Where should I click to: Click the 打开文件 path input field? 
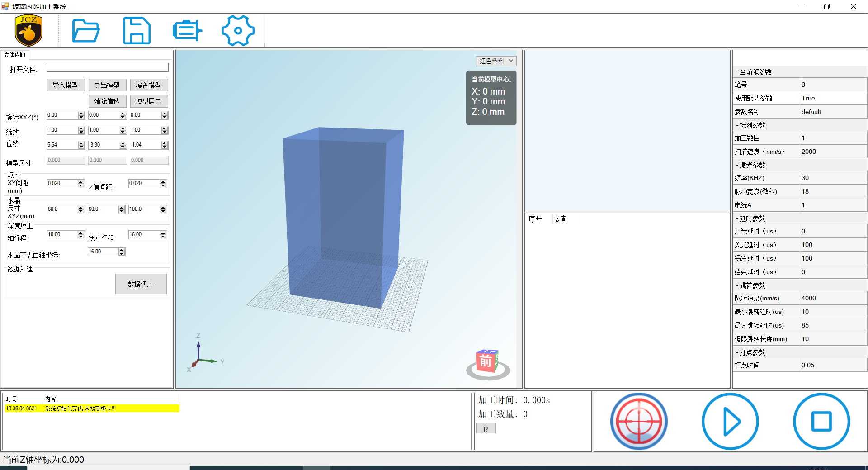tap(107, 68)
